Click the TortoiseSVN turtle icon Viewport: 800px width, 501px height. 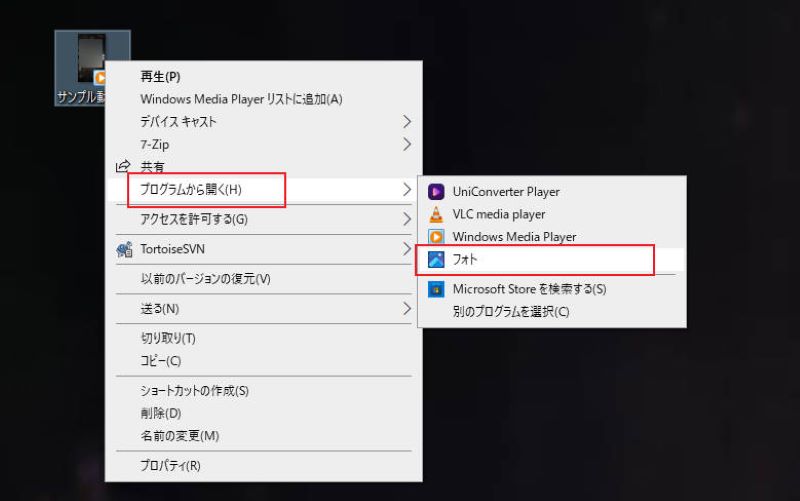pyautogui.click(x=124, y=249)
